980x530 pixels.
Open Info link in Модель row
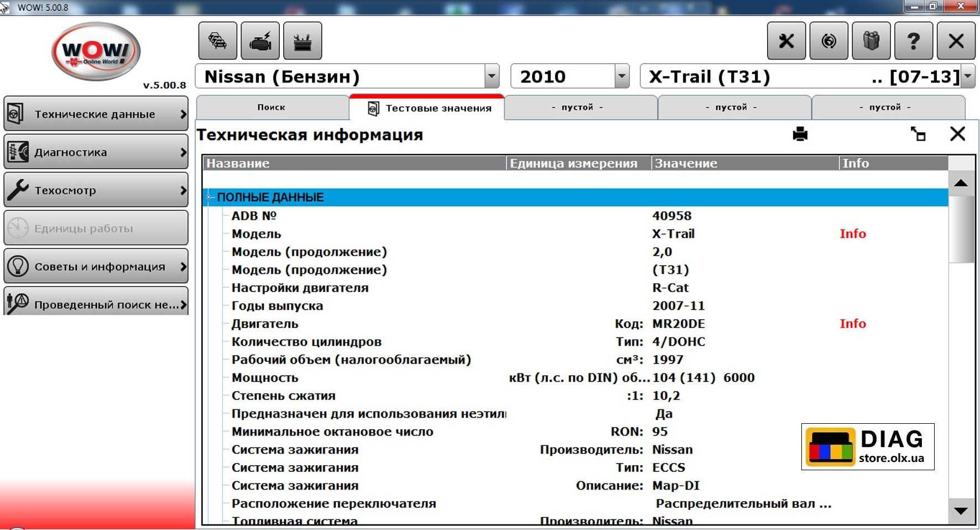tap(853, 233)
